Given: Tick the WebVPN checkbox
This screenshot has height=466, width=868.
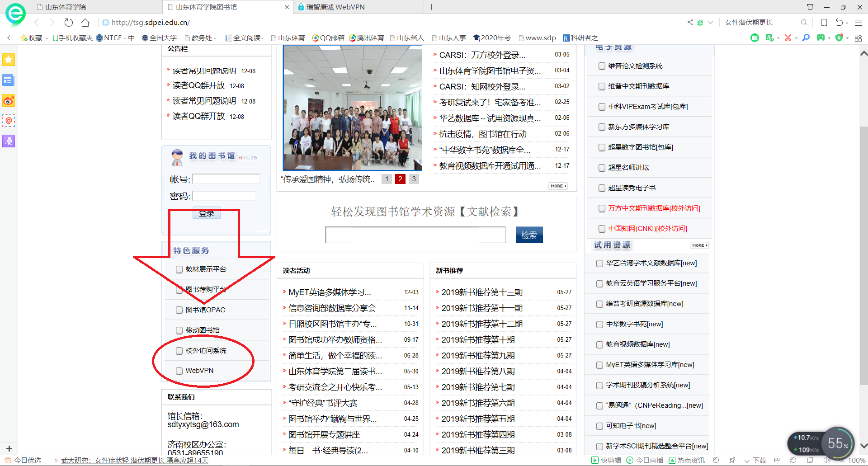Looking at the screenshot, I should tap(179, 371).
